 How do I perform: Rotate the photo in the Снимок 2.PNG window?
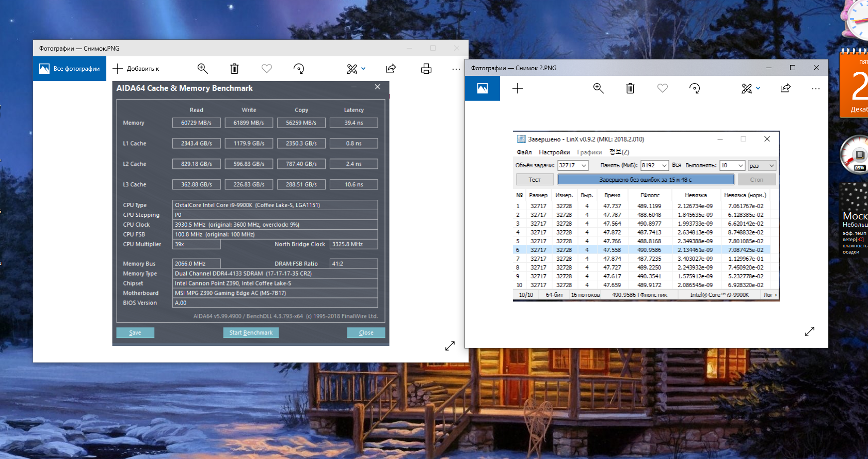(695, 88)
